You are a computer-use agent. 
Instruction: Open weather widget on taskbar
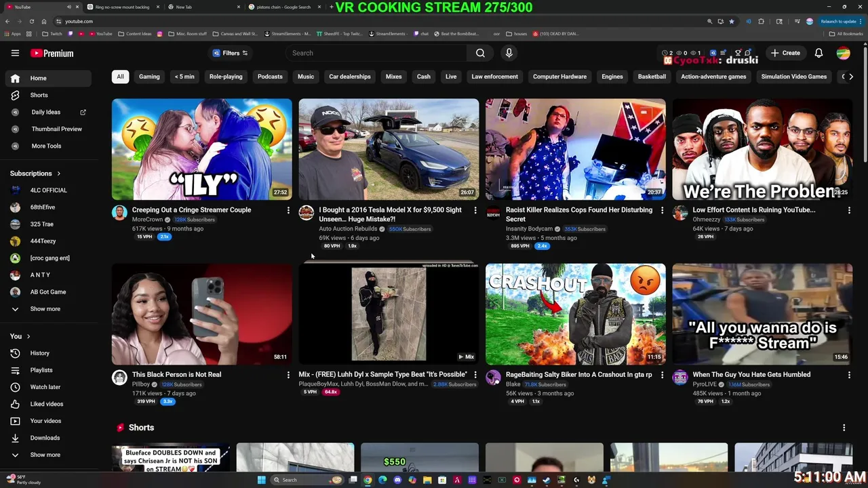pyautogui.click(x=22, y=480)
